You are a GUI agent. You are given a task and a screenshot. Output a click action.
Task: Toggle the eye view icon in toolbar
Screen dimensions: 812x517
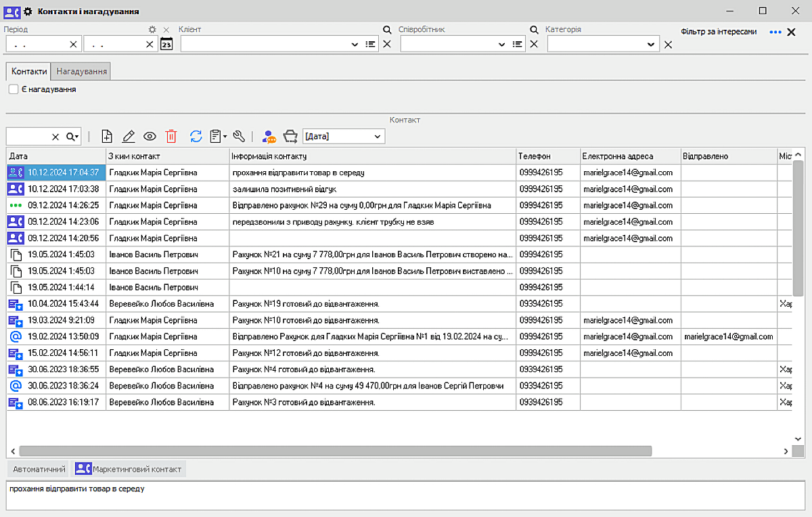(x=150, y=137)
